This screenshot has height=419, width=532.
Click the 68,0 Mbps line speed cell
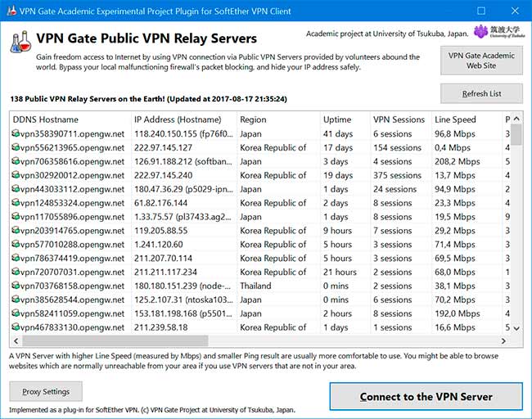[454, 272]
